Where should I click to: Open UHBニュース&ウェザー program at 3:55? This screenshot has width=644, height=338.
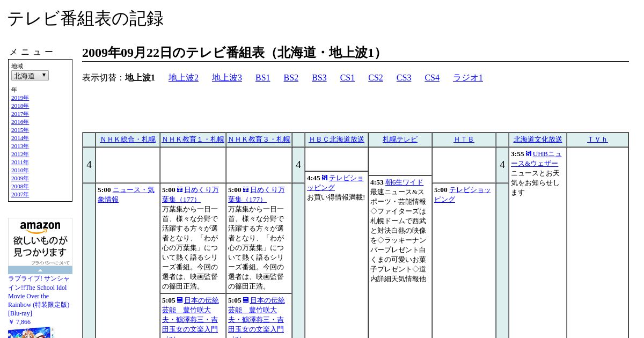(536, 159)
